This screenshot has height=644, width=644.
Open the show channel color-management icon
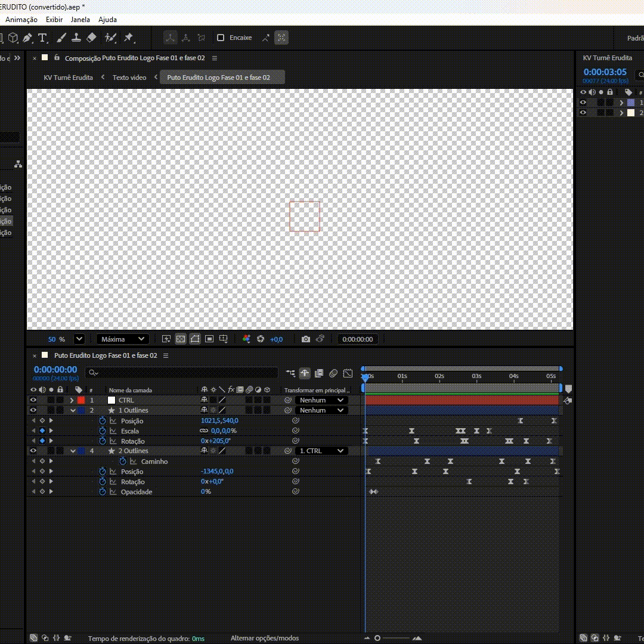coord(246,339)
